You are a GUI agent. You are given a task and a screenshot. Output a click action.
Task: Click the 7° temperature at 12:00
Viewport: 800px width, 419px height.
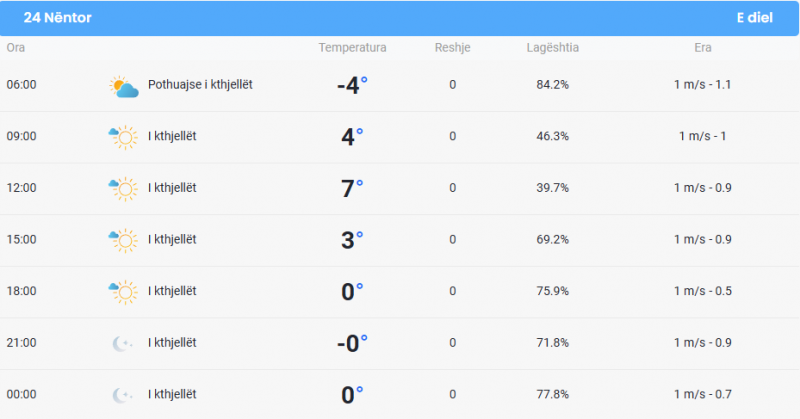coord(352,188)
